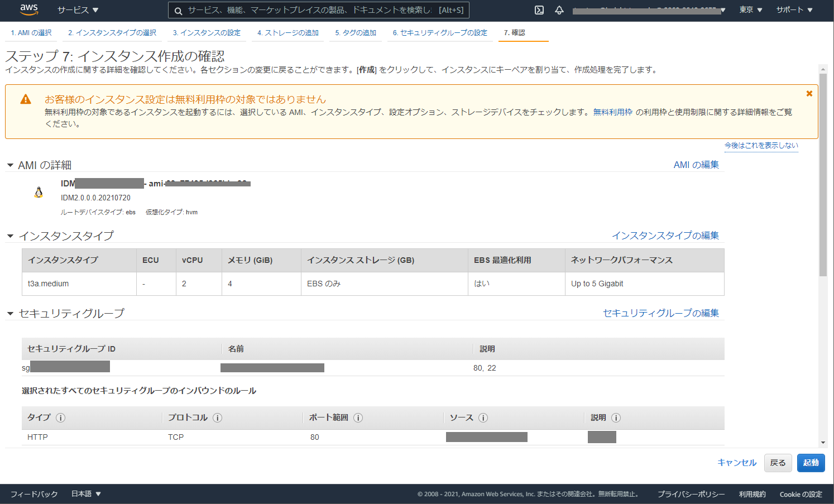The image size is (834, 504).
Task: Go to step 1. AMI の選択 tab
Action: tap(31, 33)
